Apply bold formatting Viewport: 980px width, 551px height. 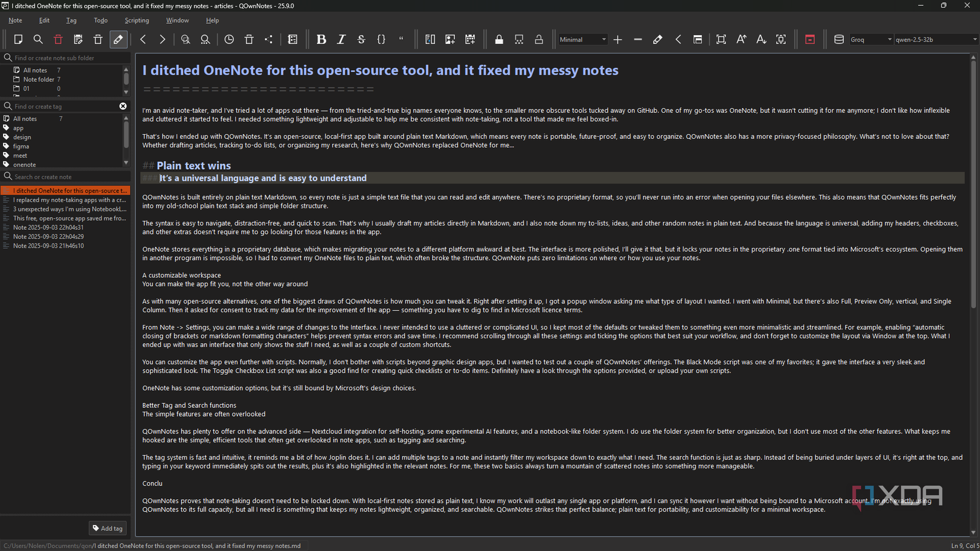tap(321, 39)
